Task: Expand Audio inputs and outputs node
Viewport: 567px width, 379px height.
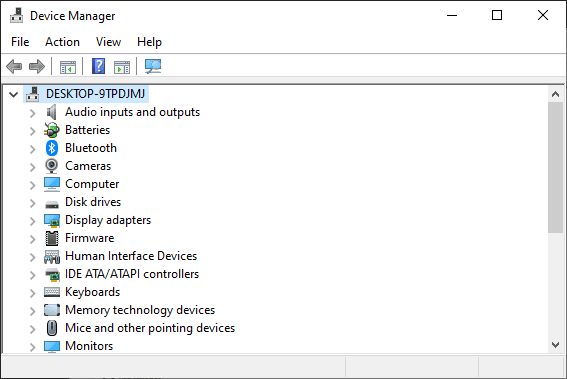Action: point(33,113)
